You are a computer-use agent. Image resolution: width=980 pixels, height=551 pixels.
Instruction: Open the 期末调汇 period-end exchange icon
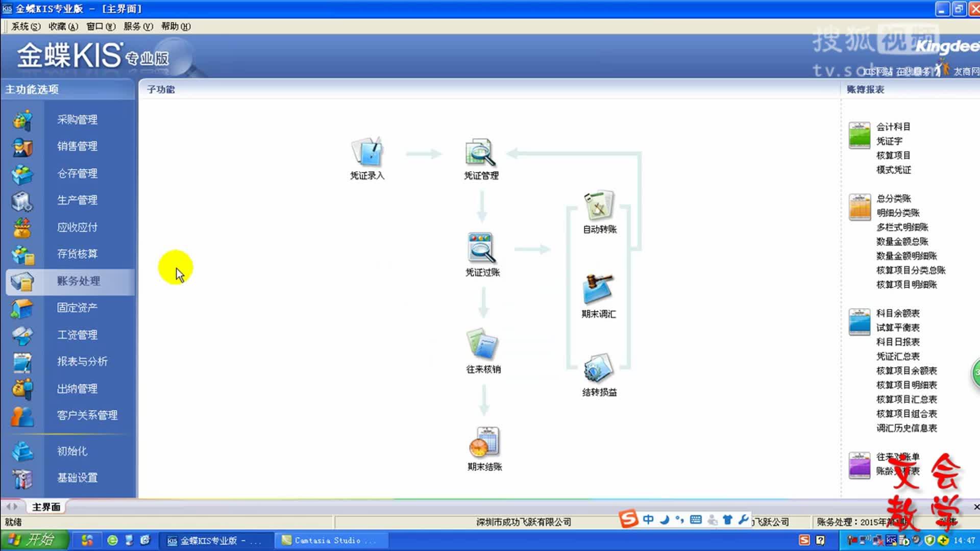(x=598, y=290)
